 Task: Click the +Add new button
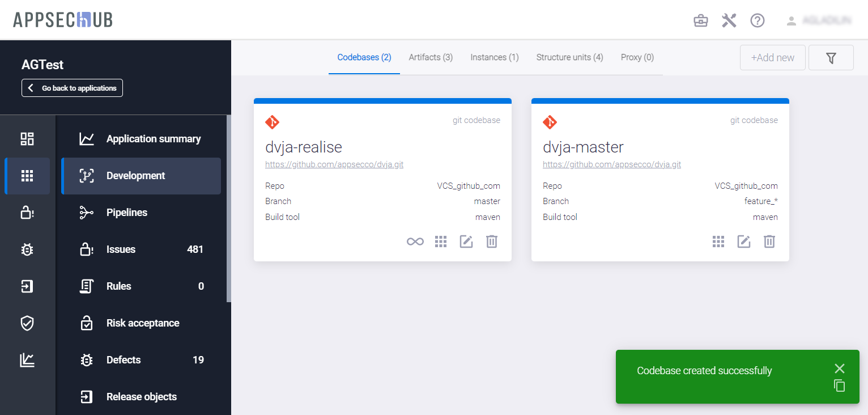pyautogui.click(x=772, y=58)
